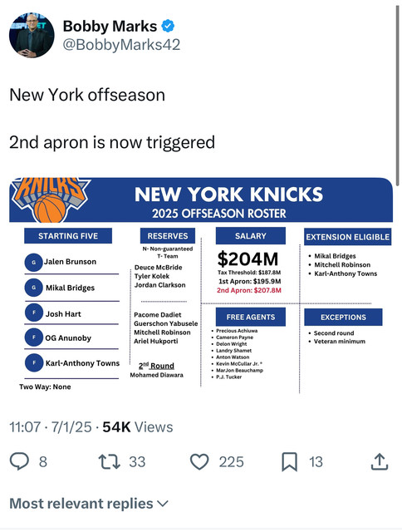The image size is (402, 532).
Task: Open Bobby Marks profile avatar
Action: pos(32,35)
